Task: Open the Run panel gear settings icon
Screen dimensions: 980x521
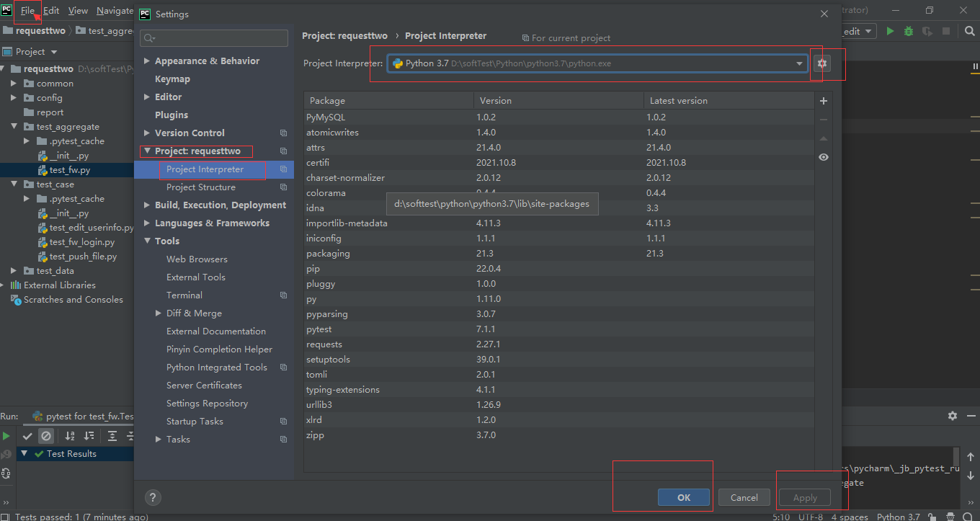Action: coord(953,416)
